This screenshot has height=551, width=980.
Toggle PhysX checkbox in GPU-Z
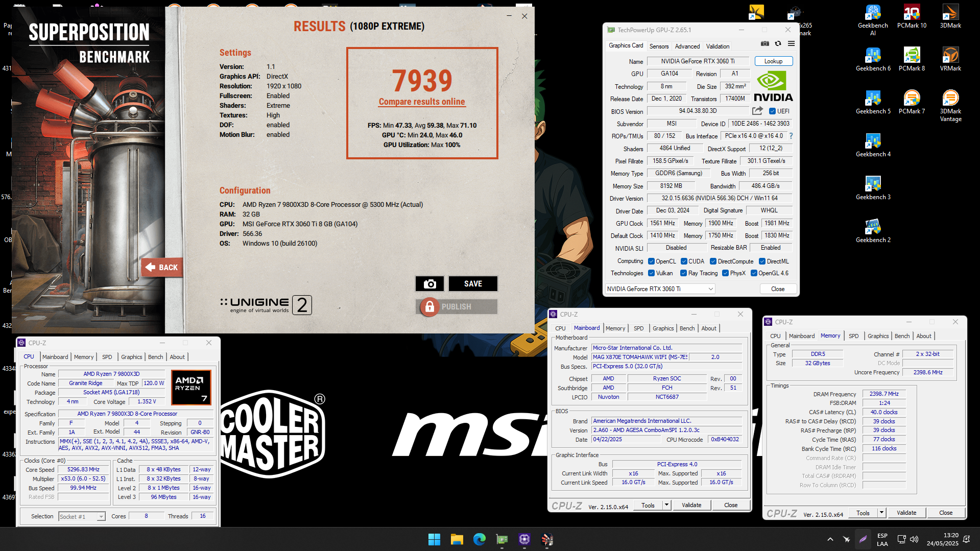725,273
